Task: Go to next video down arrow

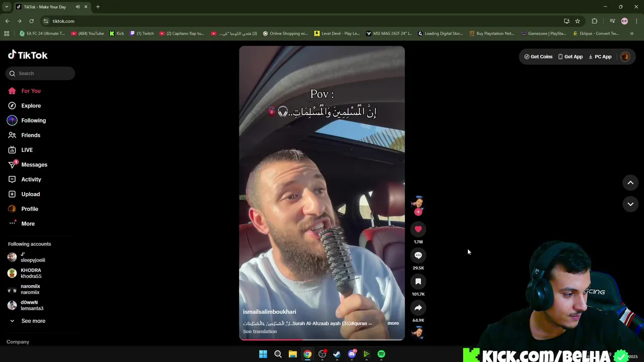Action: 630,204
